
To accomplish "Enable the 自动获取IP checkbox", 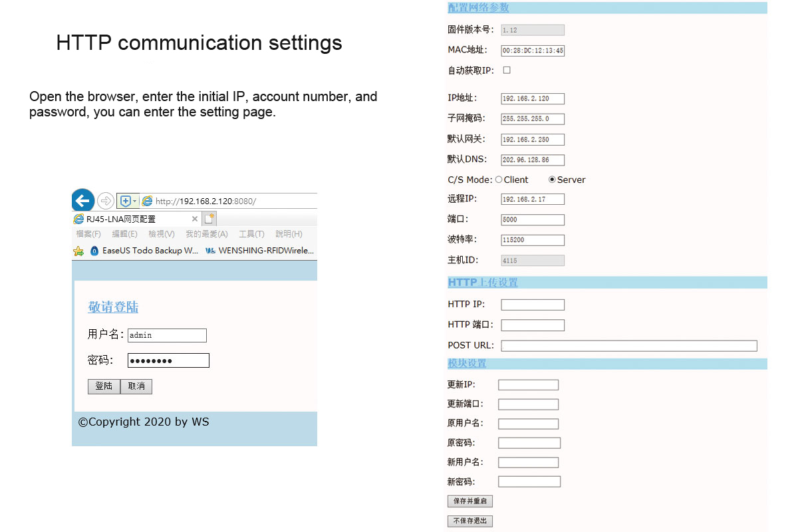I will tap(507, 70).
